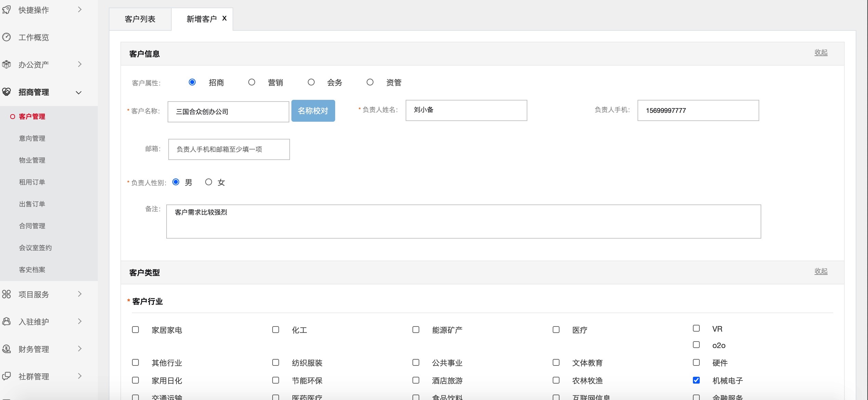Uncheck the 机械电子 industry checkbox
This screenshot has height=400, width=868.
click(x=696, y=380)
